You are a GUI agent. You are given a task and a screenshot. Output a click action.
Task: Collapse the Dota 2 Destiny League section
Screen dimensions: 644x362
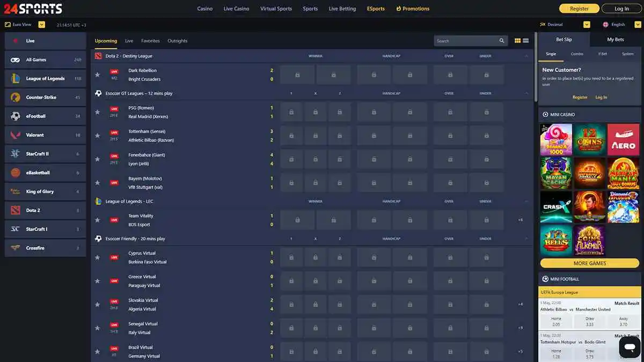pyautogui.click(x=526, y=56)
